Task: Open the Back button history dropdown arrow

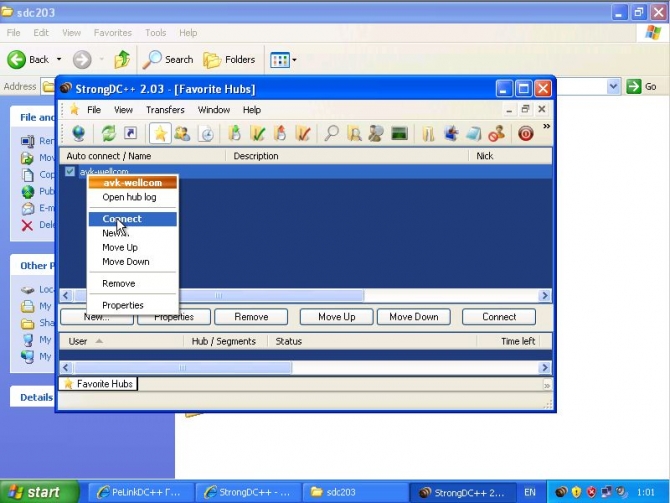Action: coord(59,59)
